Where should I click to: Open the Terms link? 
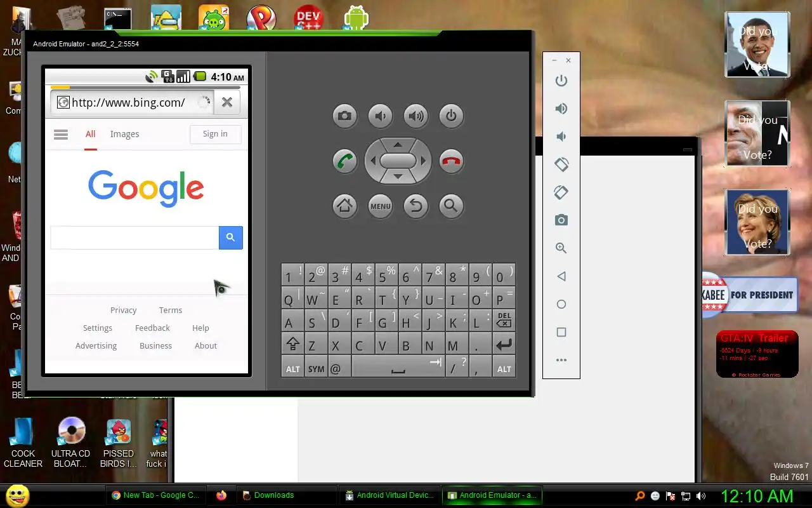click(171, 310)
